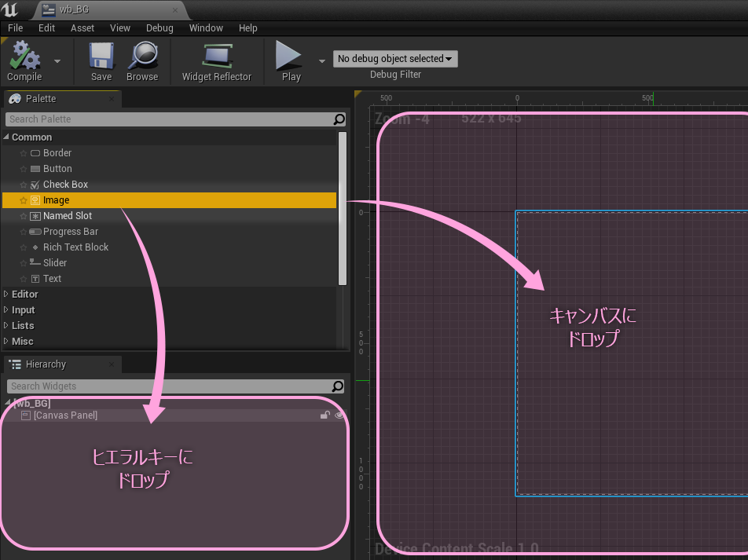Open the Window menu
Screen dimensions: 748x560
206,28
